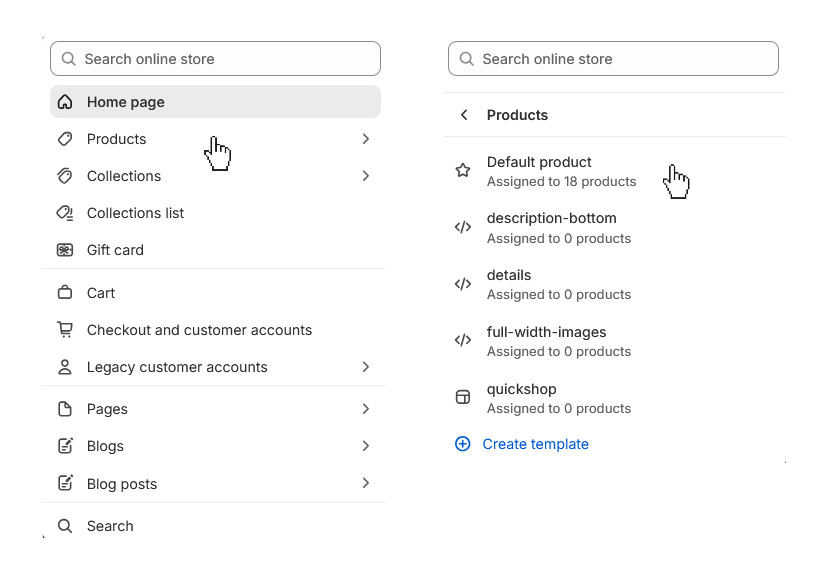The image size is (824, 576).
Task: Click the Pages document icon
Action: (x=65, y=409)
